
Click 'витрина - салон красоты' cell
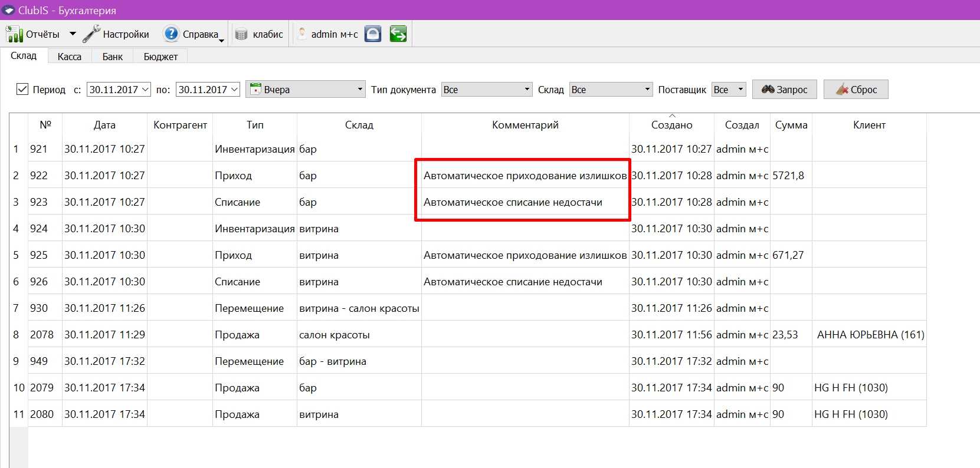pos(359,308)
